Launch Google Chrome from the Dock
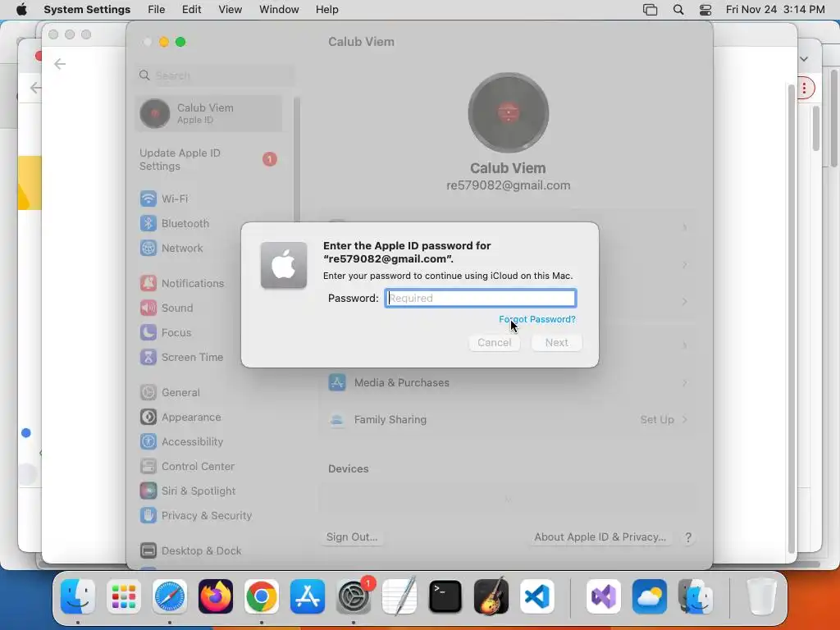 click(262, 596)
